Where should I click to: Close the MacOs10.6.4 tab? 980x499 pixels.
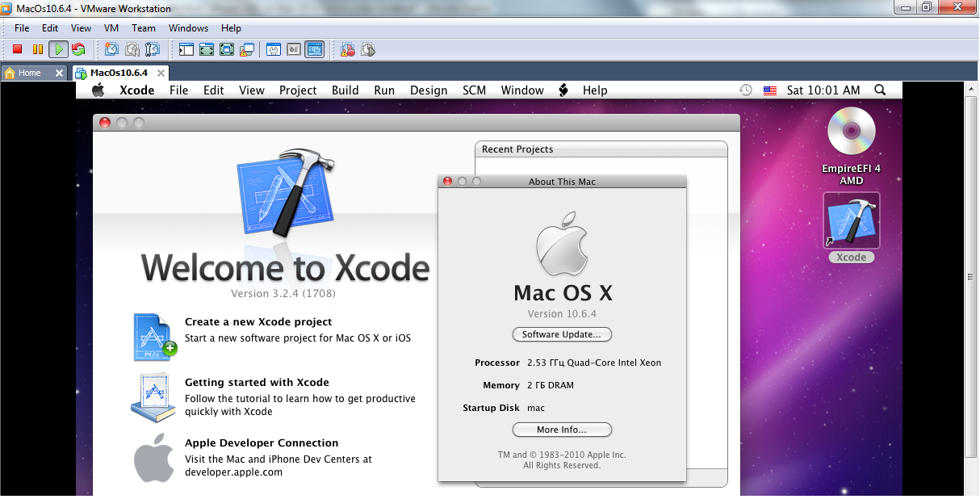(x=161, y=73)
